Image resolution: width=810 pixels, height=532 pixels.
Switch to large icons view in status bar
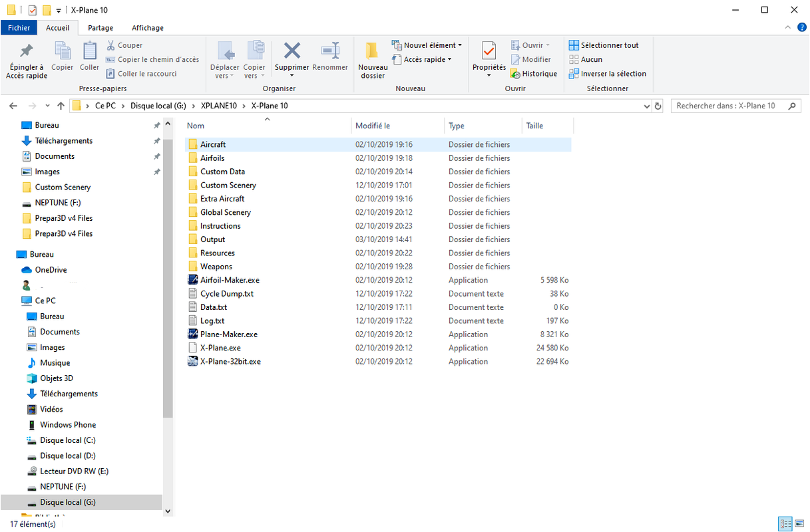click(x=799, y=524)
